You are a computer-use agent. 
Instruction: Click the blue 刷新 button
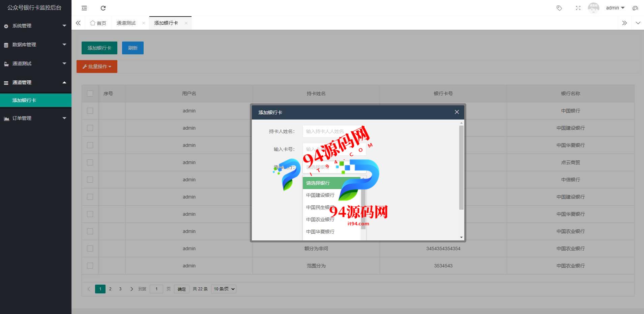(133, 48)
